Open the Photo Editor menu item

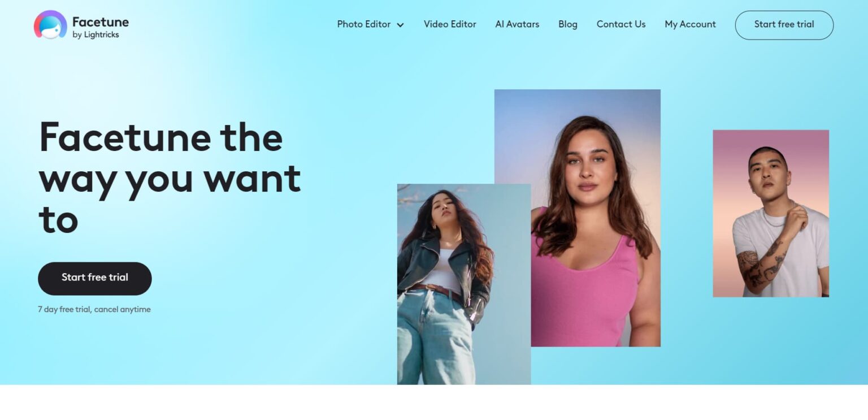coord(364,24)
